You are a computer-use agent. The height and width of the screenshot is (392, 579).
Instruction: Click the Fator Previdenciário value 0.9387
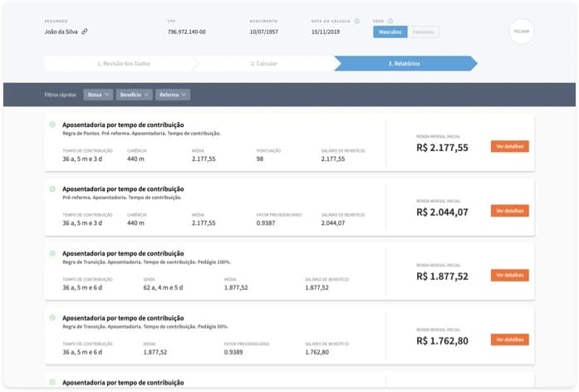click(266, 223)
